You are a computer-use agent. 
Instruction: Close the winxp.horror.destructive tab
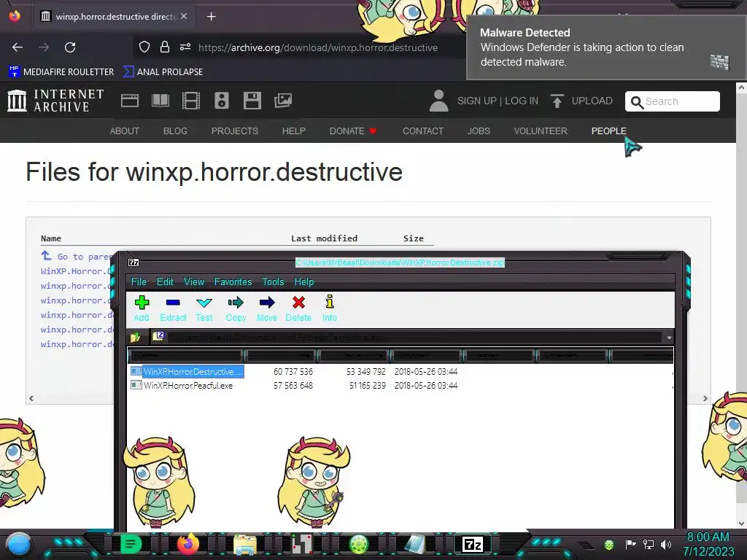point(184,16)
